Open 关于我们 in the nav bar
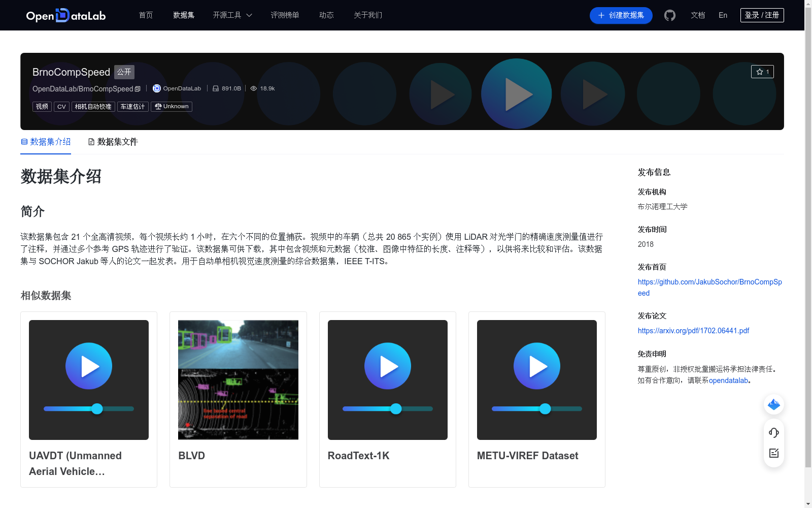This screenshot has width=812, height=508. (368, 15)
